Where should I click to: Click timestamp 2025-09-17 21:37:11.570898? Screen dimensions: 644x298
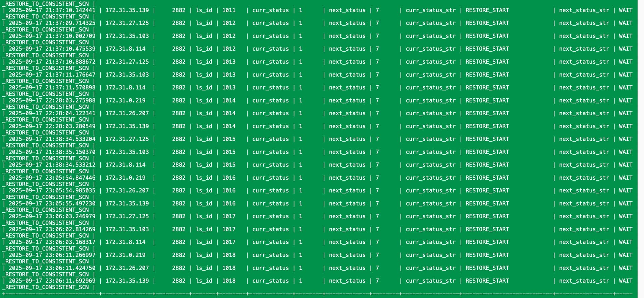click(52, 87)
